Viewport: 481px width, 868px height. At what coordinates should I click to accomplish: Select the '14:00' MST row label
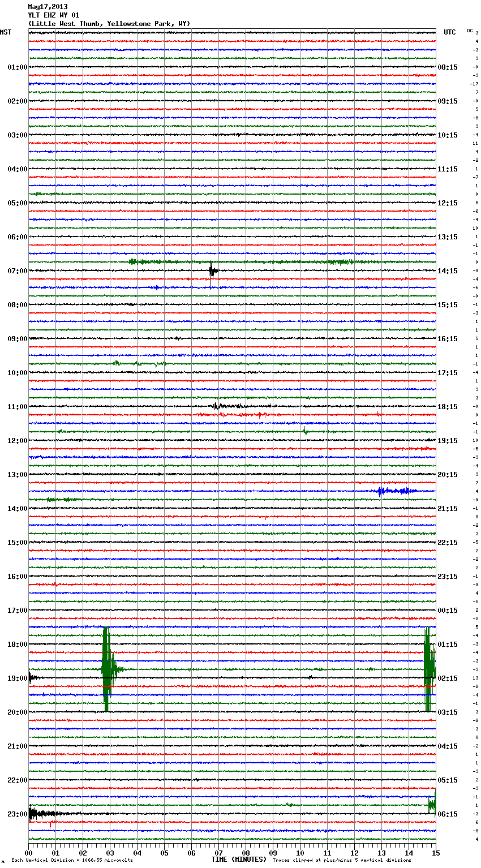[x=18, y=509]
